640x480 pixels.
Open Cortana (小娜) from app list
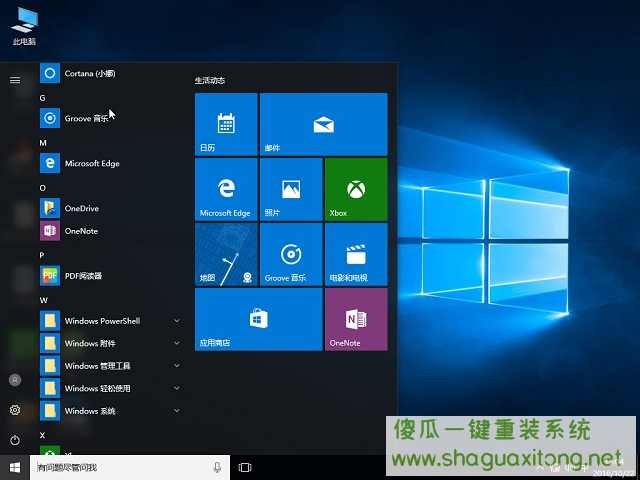[x=110, y=73]
